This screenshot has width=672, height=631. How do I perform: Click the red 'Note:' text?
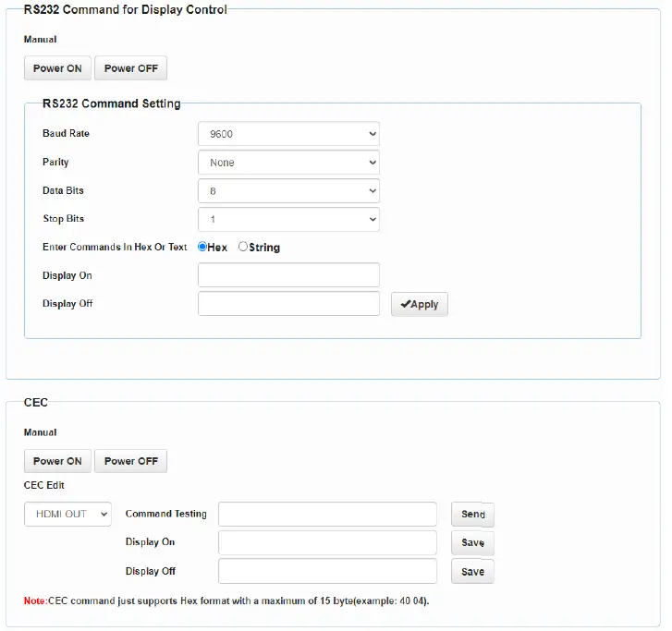tap(35, 601)
